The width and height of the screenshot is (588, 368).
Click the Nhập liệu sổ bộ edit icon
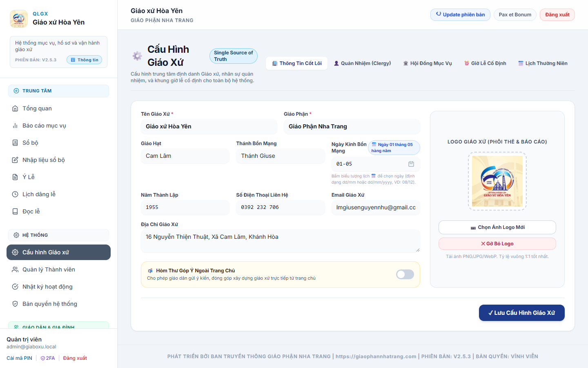[x=15, y=160]
